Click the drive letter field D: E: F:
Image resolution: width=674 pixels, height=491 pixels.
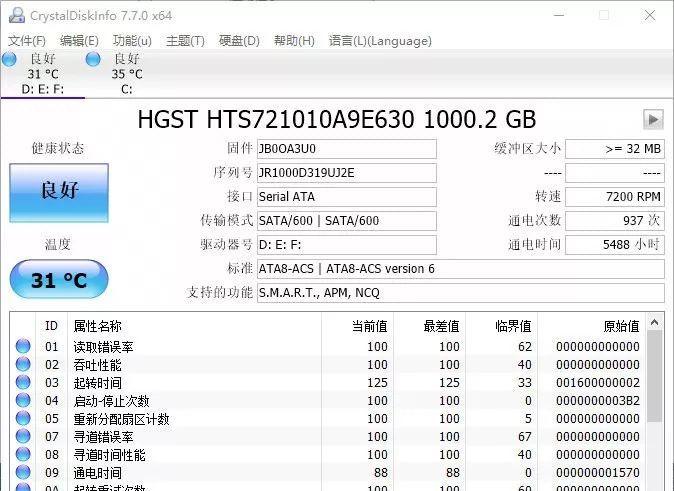(347, 245)
